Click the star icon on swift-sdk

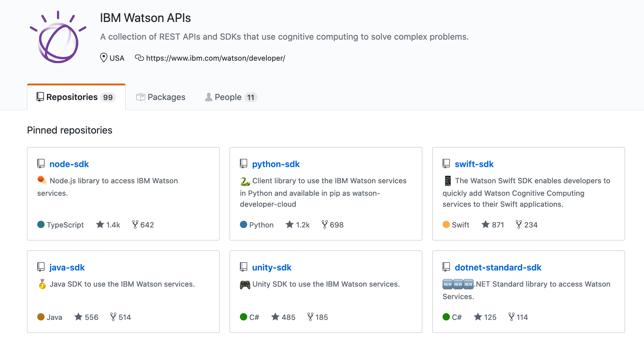tap(486, 224)
